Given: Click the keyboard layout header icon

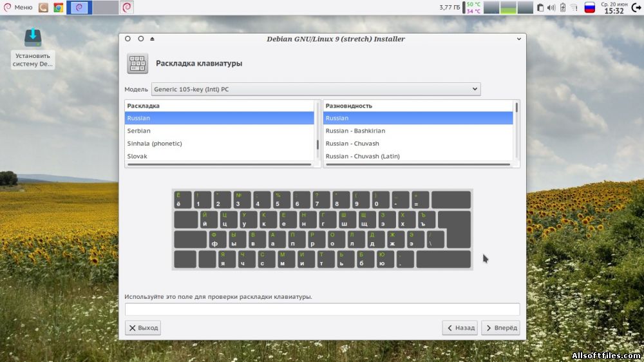Looking at the screenshot, I should (x=137, y=64).
